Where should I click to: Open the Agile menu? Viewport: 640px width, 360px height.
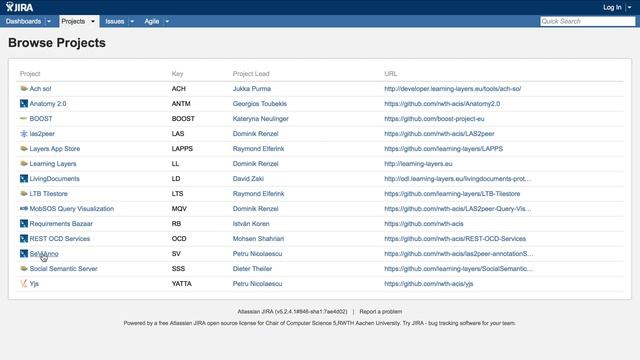coord(151,21)
